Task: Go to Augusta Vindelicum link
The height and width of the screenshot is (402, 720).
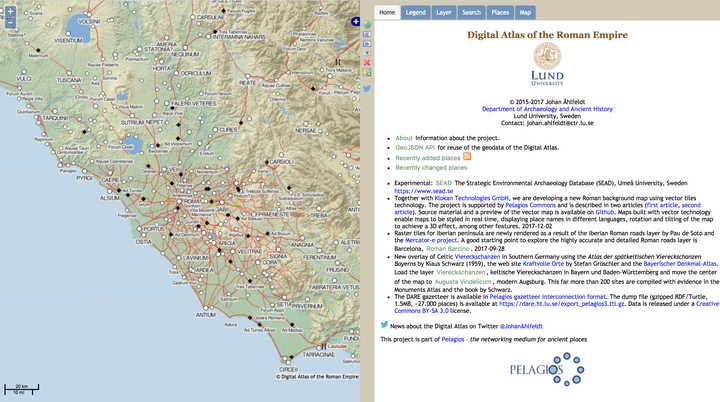Action: [463, 282]
